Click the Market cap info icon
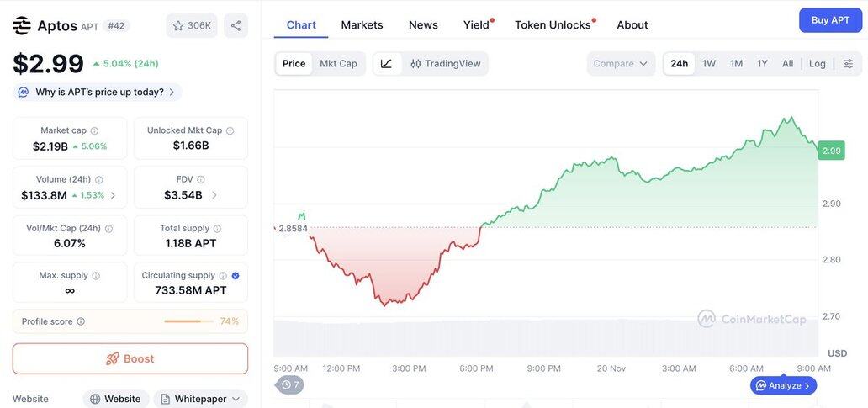Viewport: 868px width, 408px height. click(94, 130)
